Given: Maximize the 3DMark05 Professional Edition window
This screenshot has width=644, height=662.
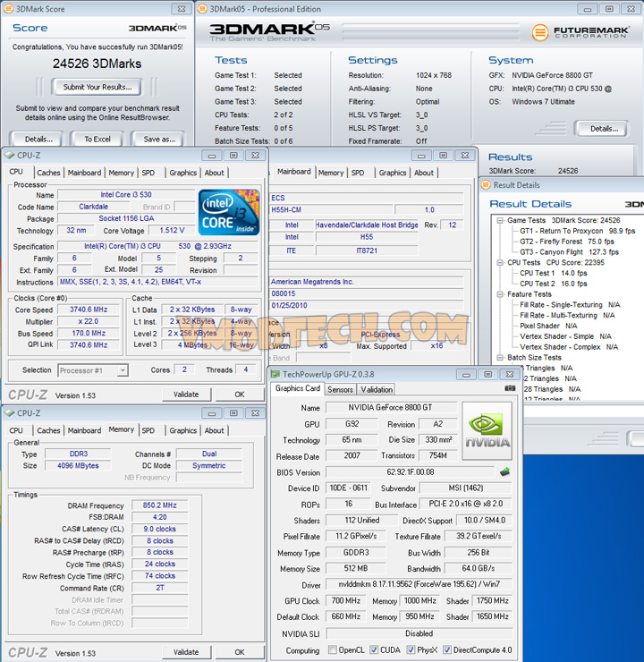Looking at the screenshot, I should [609, 9].
